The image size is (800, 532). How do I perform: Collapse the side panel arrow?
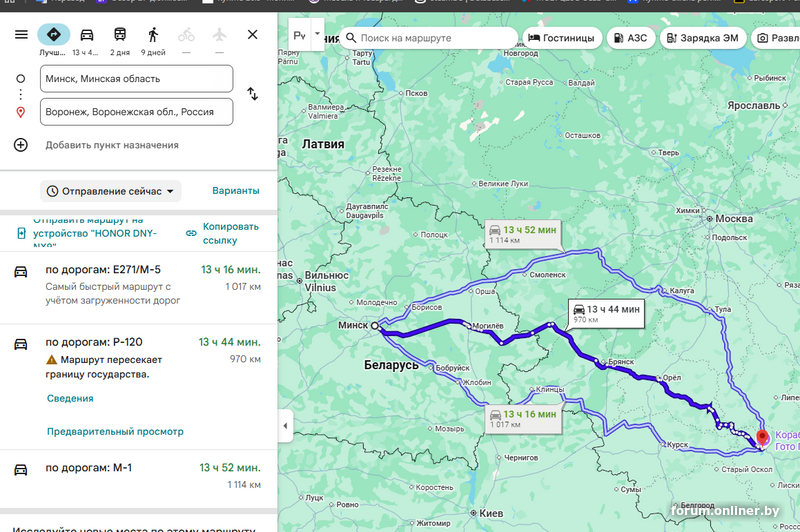pyautogui.click(x=285, y=425)
